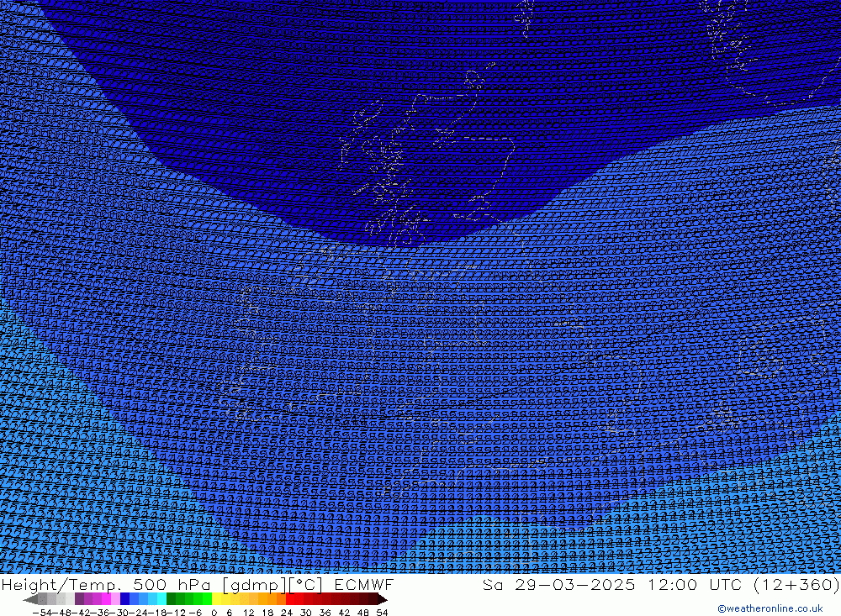Select the bright red swatch at 24

pos(290,599)
